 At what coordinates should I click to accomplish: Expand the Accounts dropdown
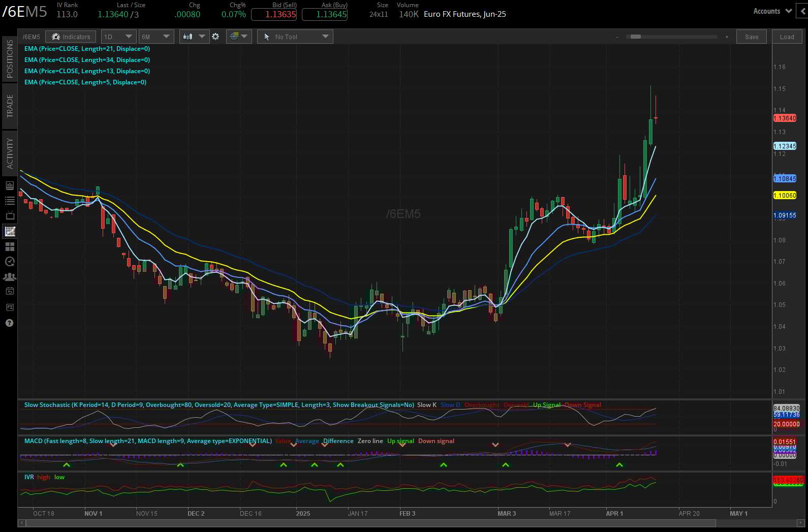772,11
